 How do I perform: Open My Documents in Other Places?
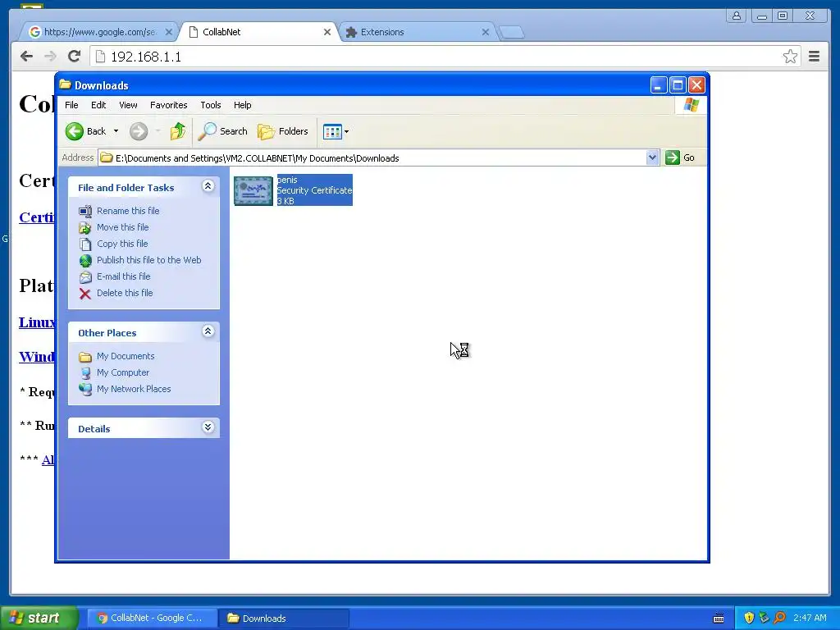tap(126, 356)
